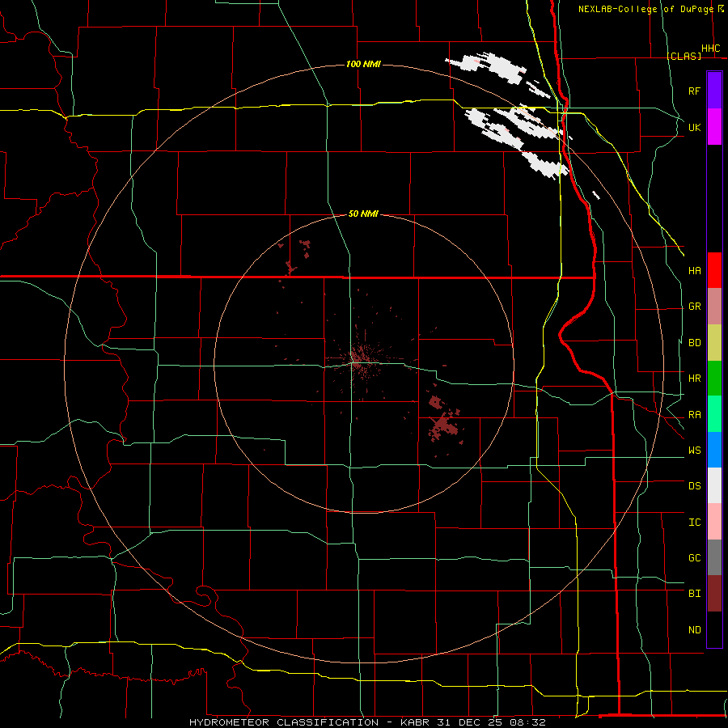Click the ND legend label
The image size is (728, 728).
(x=694, y=630)
